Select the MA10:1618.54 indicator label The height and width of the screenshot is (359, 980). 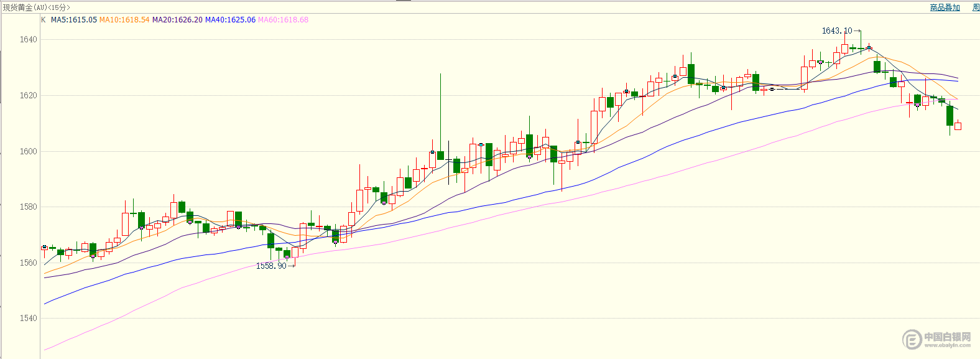(x=124, y=20)
